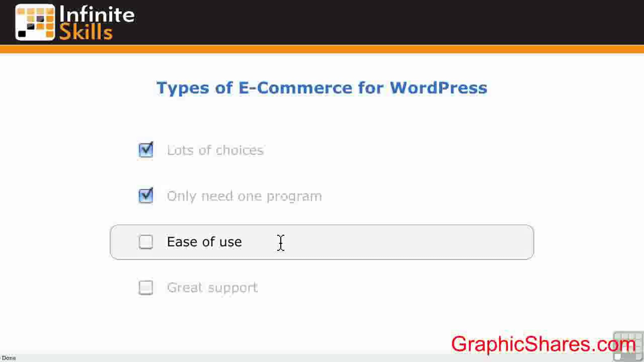
Task: Click the "Done" status bar text
Action: click(x=9, y=358)
